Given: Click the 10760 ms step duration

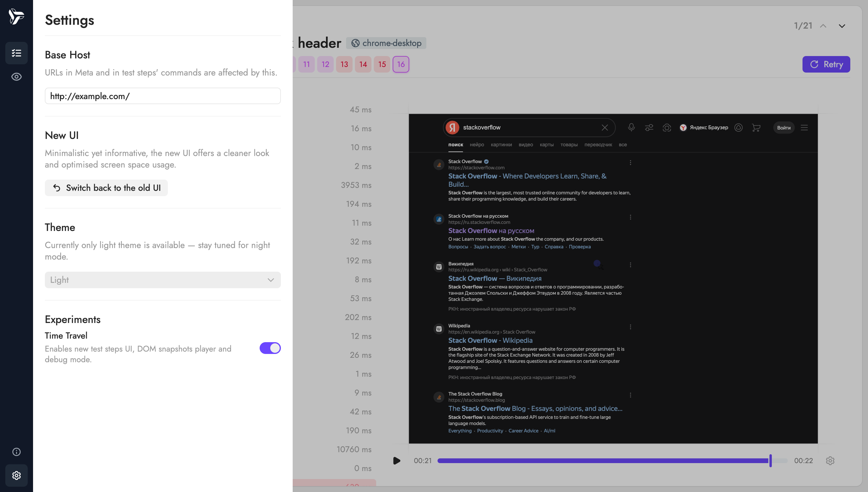Looking at the screenshot, I should [x=354, y=450].
